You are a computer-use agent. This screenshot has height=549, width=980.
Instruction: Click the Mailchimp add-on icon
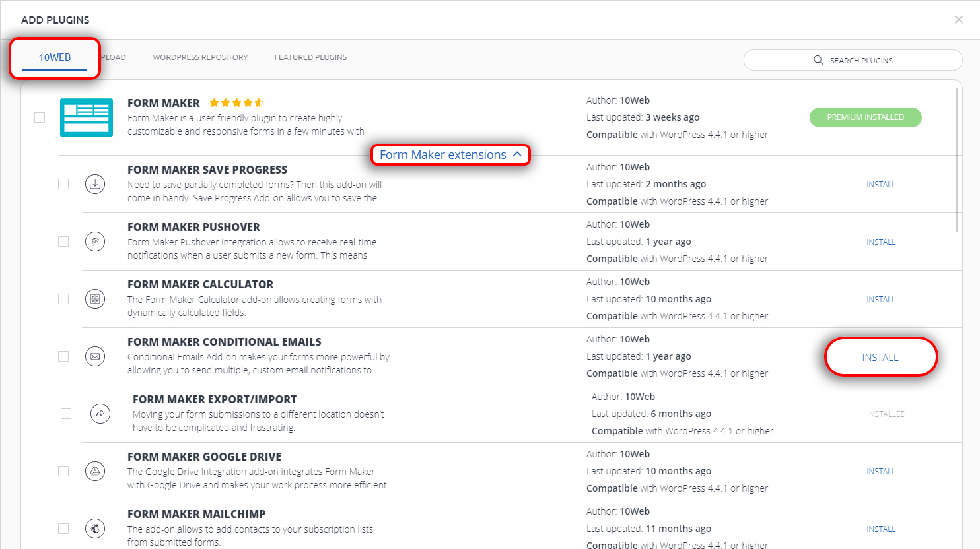click(95, 529)
